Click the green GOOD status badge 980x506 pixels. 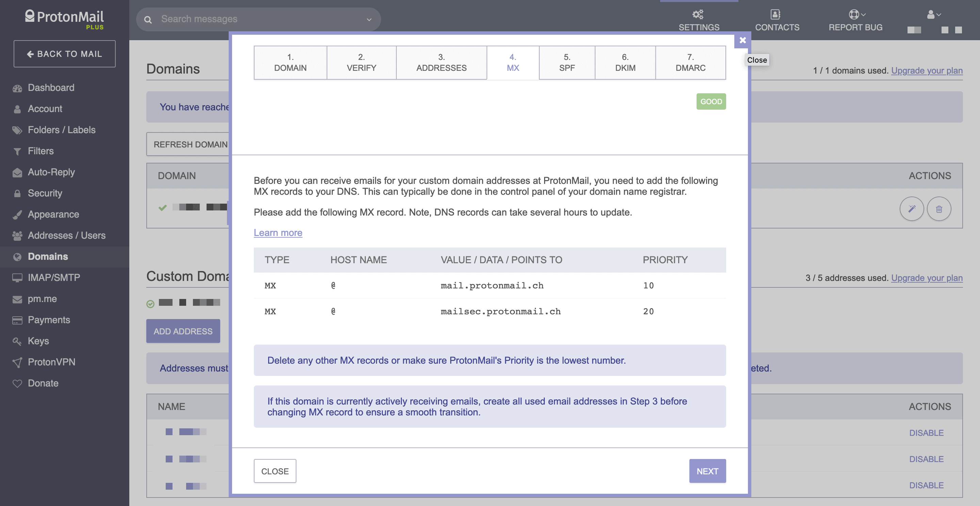[x=711, y=102]
